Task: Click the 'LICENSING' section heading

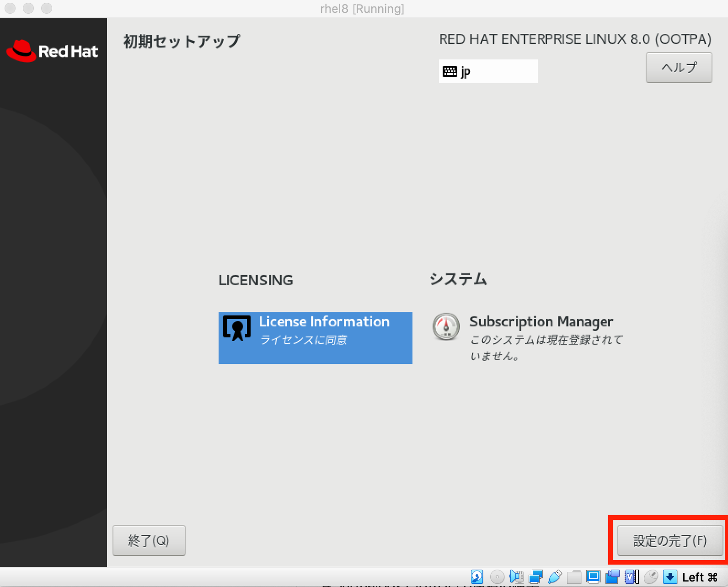Action: coord(256,280)
